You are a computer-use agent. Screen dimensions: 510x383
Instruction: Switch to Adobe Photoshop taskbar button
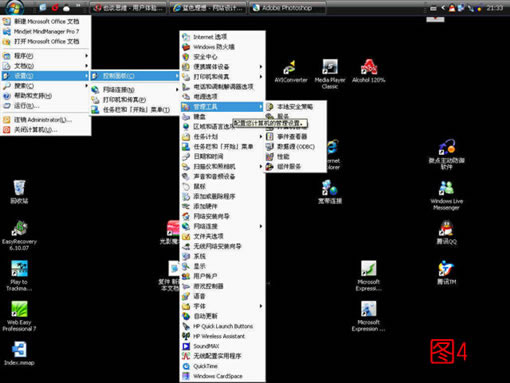[287, 8]
